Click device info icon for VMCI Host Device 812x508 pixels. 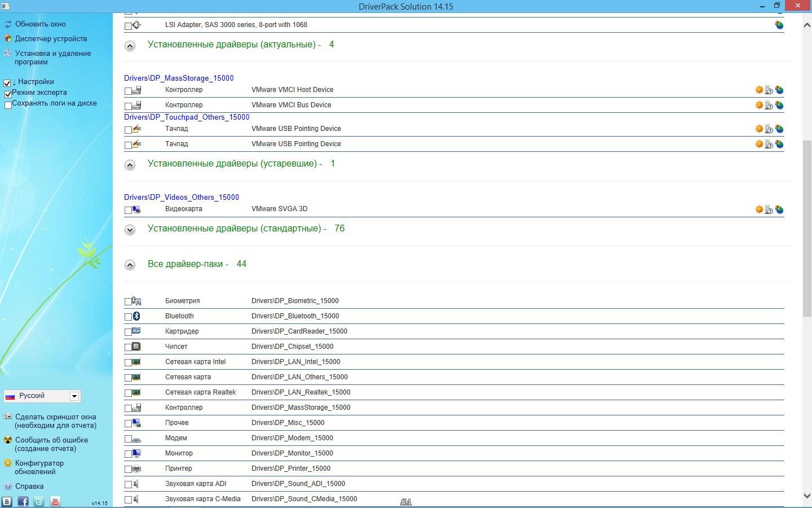tap(769, 90)
